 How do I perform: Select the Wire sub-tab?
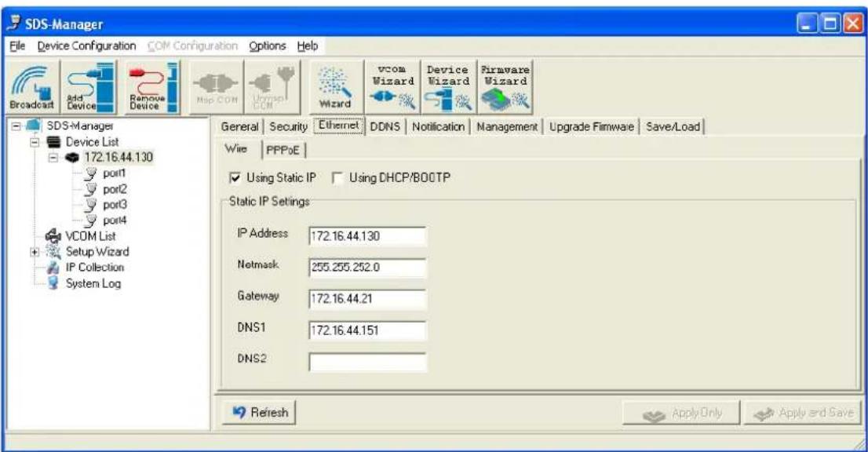236,149
